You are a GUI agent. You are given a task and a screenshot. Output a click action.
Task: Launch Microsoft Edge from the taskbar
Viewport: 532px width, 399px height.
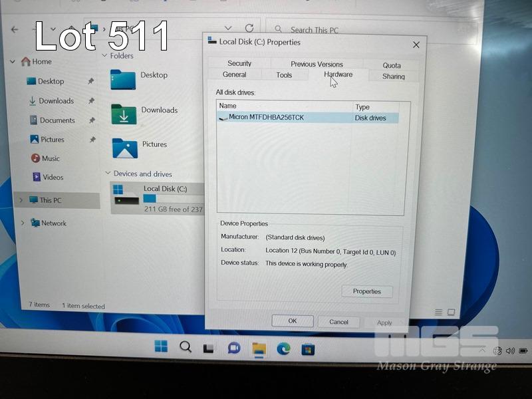[283, 349]
